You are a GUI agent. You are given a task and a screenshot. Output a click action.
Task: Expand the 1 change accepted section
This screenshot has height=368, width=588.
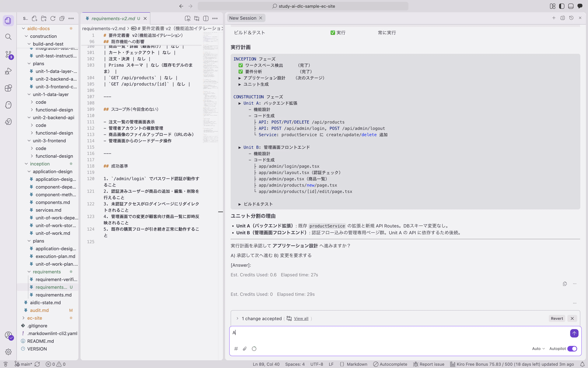(237, 318)
